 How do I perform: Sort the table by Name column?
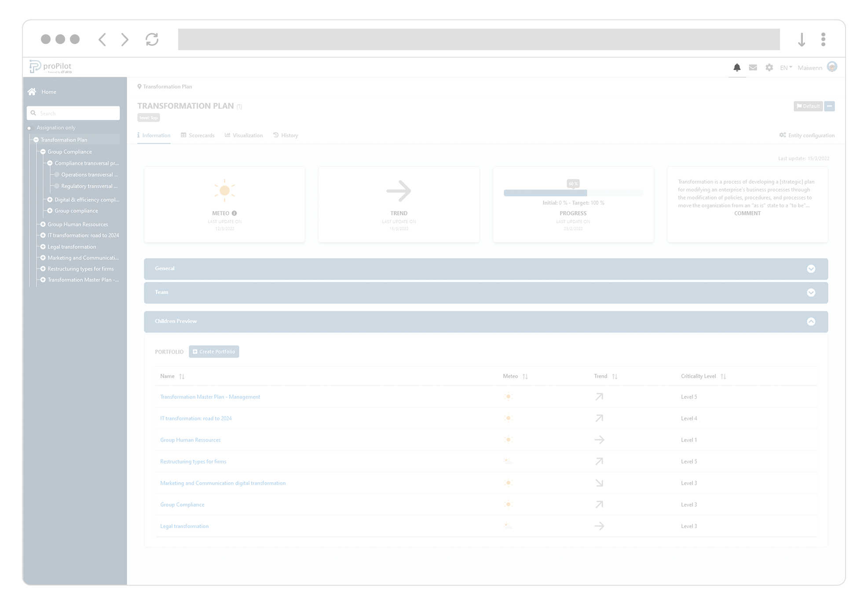tap(182, 376)
